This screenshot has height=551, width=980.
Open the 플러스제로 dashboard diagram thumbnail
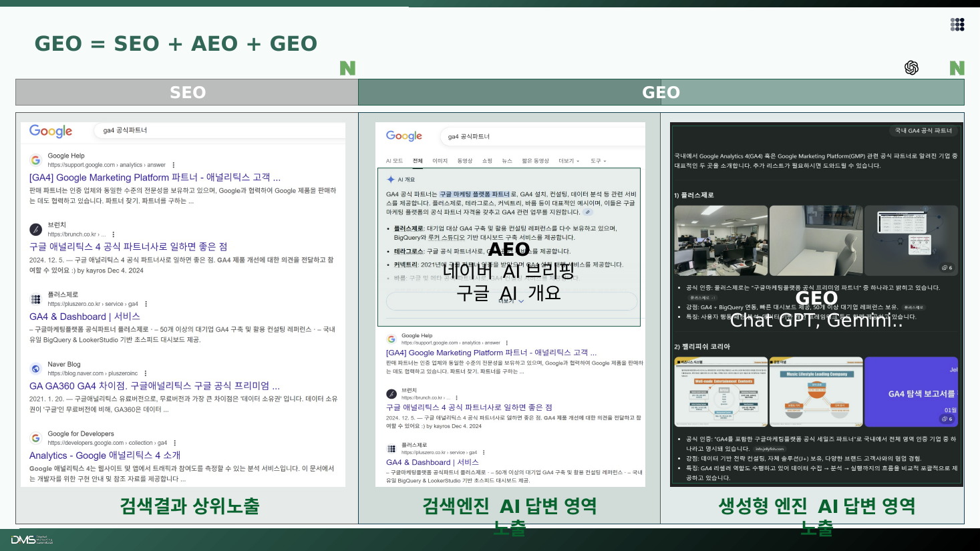click(x=911, y=240)
